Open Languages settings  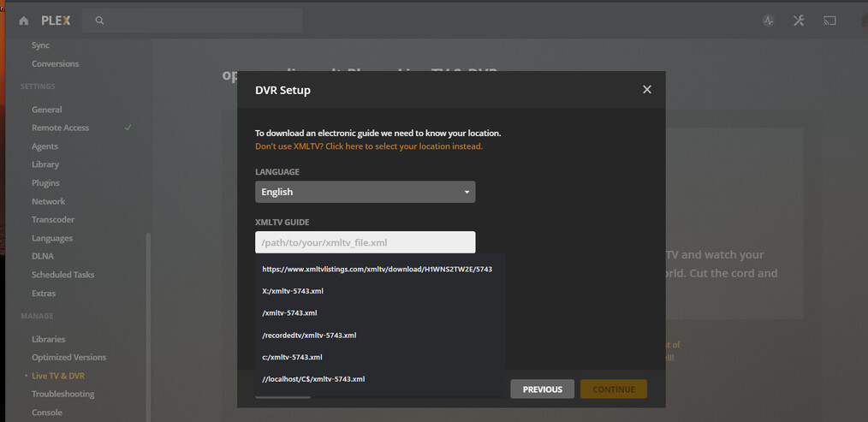[52, 238]
